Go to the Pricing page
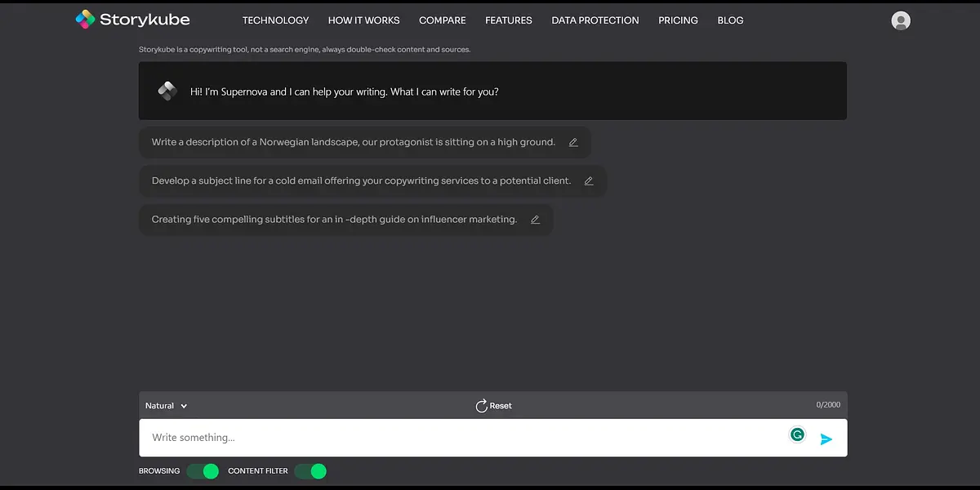Image resolution: width=980 pixels, height=490 pixels. 678,20
